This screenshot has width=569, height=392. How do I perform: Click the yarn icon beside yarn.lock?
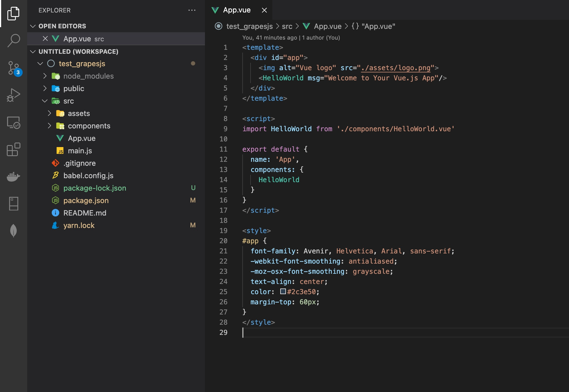pyautogui.click(x=55, y=225)
